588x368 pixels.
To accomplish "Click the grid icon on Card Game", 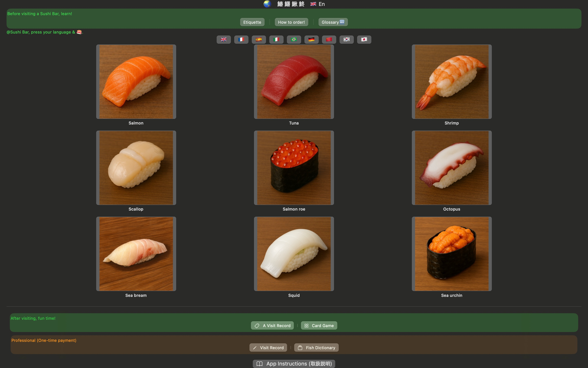I will (306, 326).
